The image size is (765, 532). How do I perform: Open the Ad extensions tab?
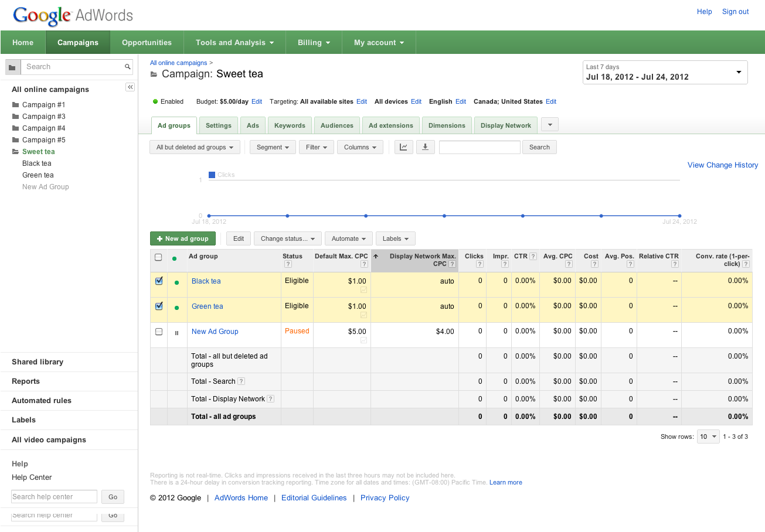391,125
